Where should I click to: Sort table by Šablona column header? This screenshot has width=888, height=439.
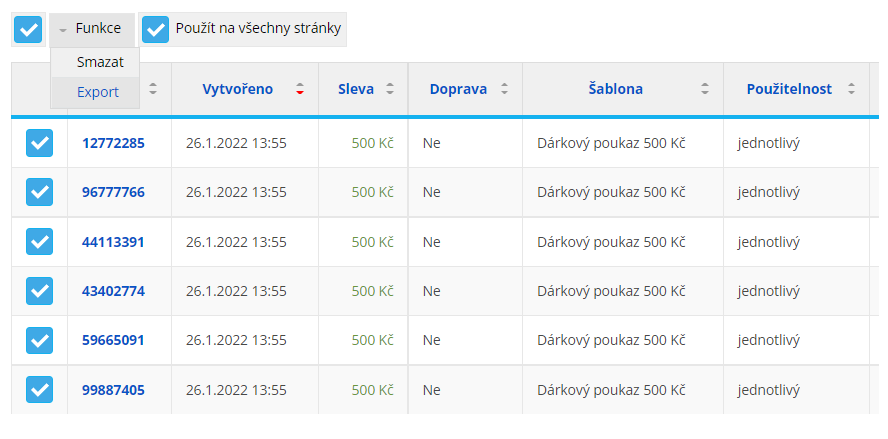tap(616, 89)
